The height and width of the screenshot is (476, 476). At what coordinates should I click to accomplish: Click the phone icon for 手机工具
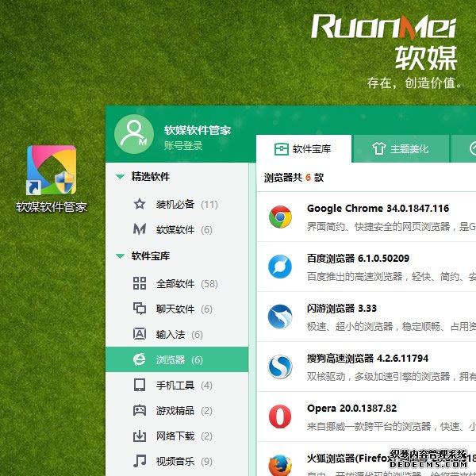coord(140,385)
